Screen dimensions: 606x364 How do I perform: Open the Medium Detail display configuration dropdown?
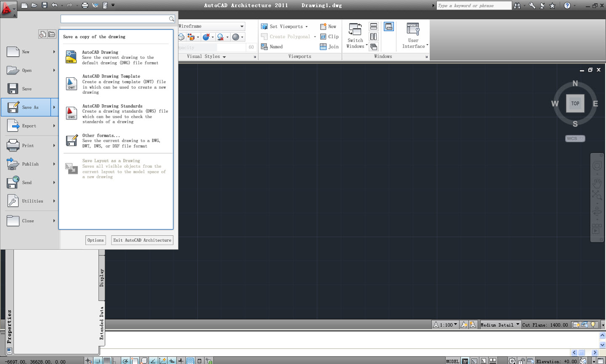tap(500, 324)
